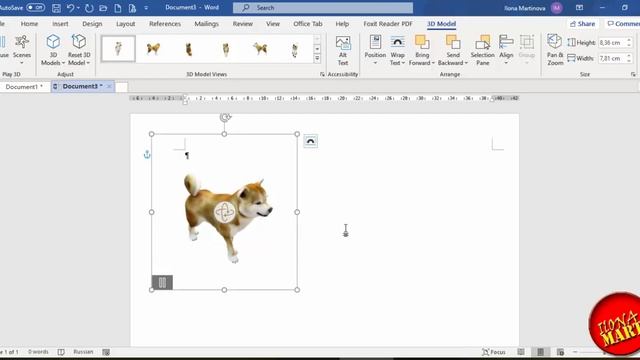Open the ribbon display options icon

tap(579, 8)
